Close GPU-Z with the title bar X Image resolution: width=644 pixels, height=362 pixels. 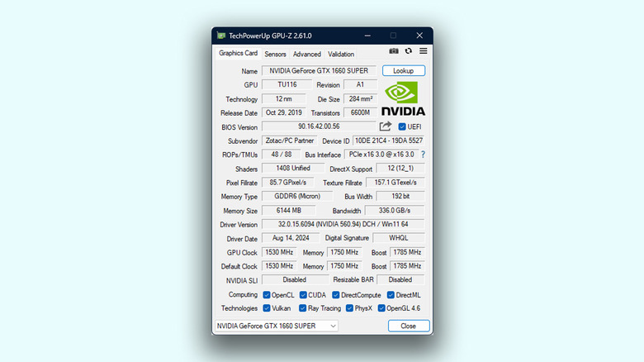419,36
